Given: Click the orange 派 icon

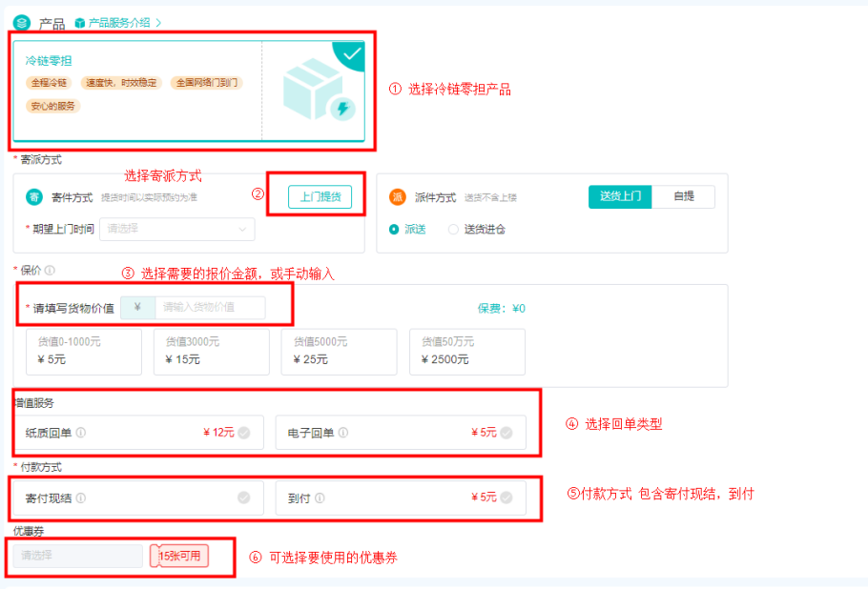Looking at the screenshot, I should click(x=398, y=197).
